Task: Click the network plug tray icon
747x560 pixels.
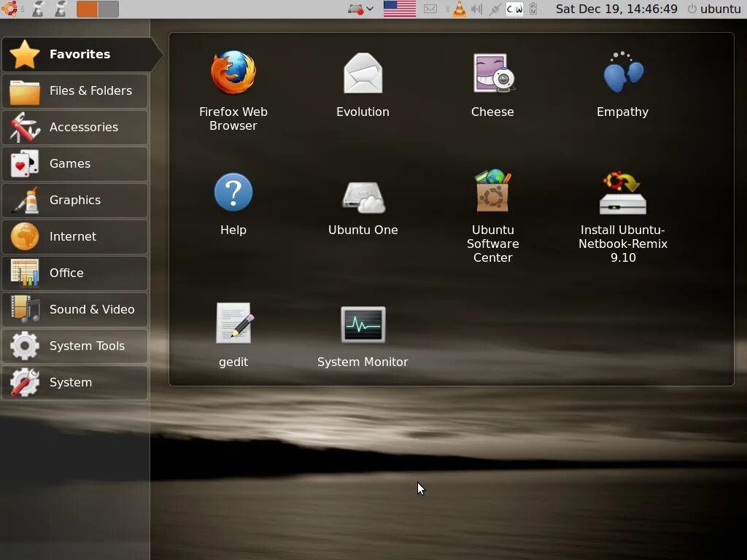Action: pyautogui.click(x=495, y=9)
